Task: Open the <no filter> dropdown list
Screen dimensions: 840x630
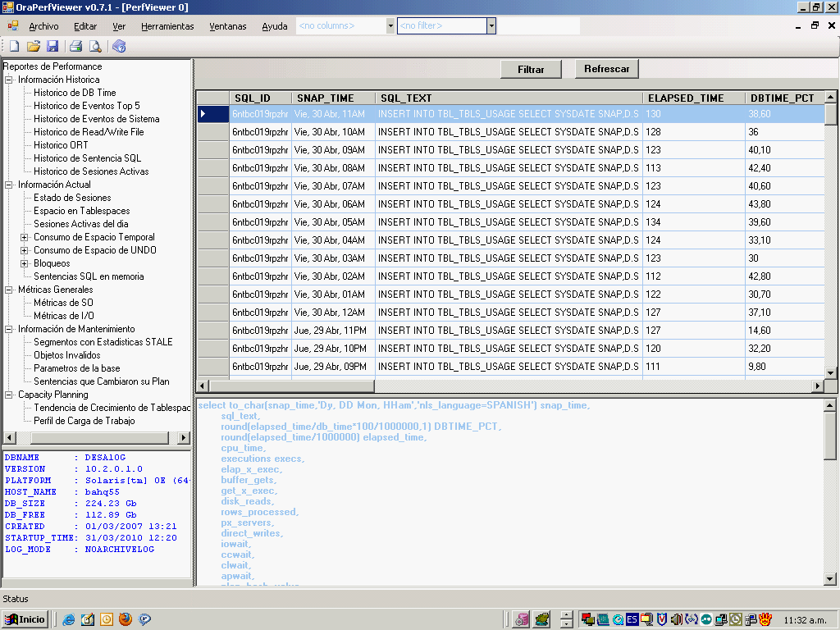Action: [490, 25]
